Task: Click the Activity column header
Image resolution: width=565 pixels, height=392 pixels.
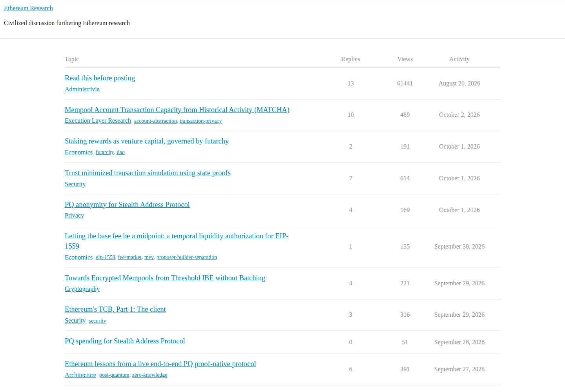Action: (459, 59)
